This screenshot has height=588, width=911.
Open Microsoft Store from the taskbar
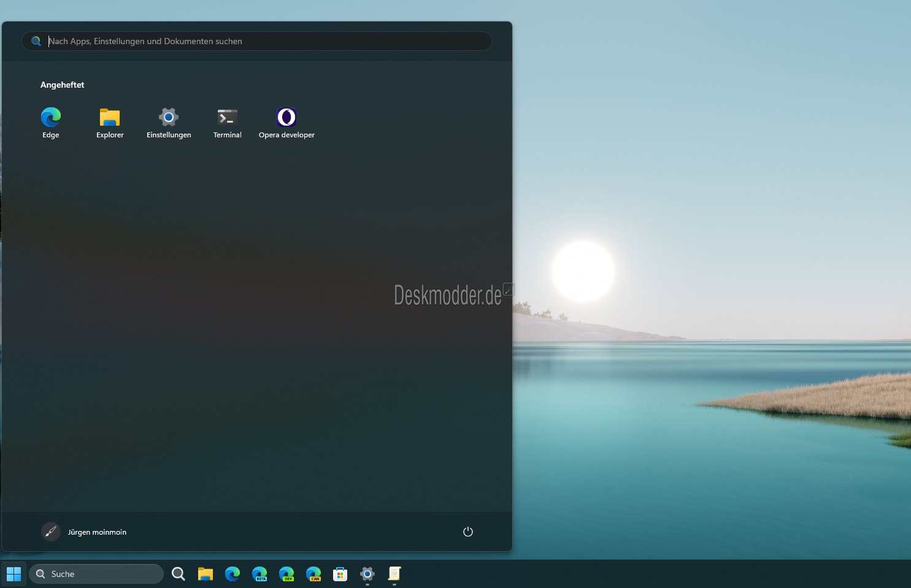(340, 574)
